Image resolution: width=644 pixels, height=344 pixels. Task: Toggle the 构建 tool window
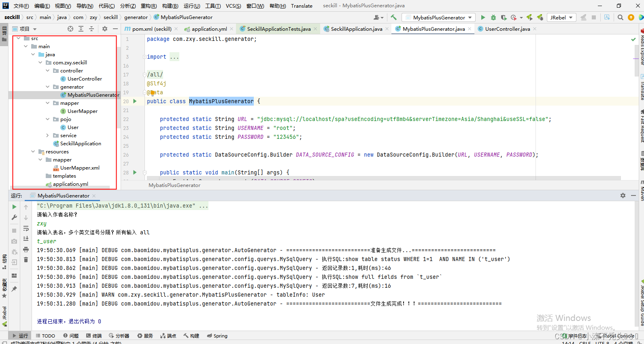tap(191, 336)
